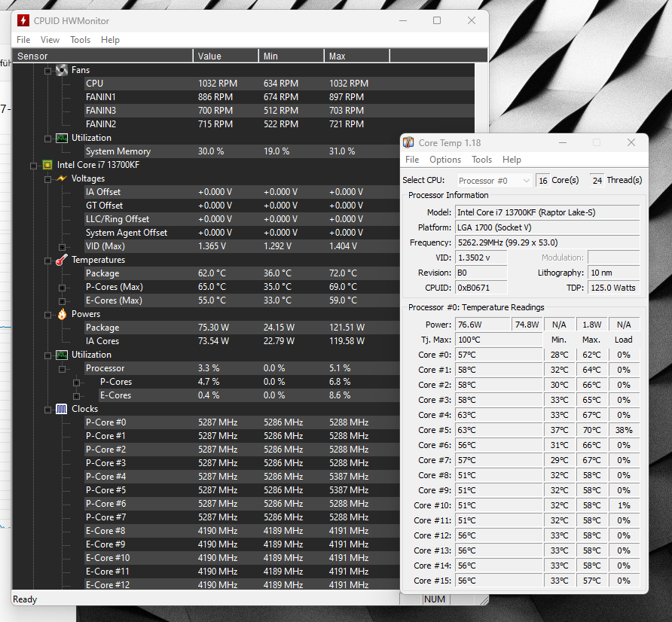Click the Intel Core i7 13700KF chip icon
This screenshot has height=622, width=672.
pos(47,165)
